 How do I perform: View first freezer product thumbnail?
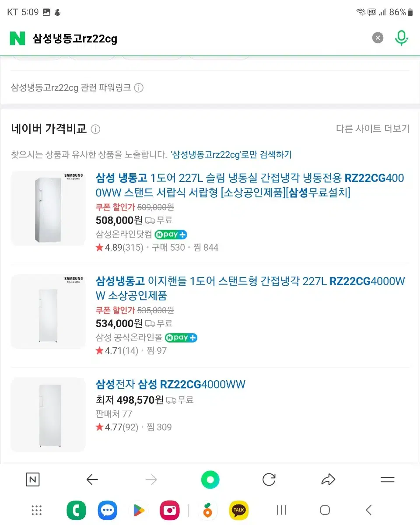click(x=48, y=208)
